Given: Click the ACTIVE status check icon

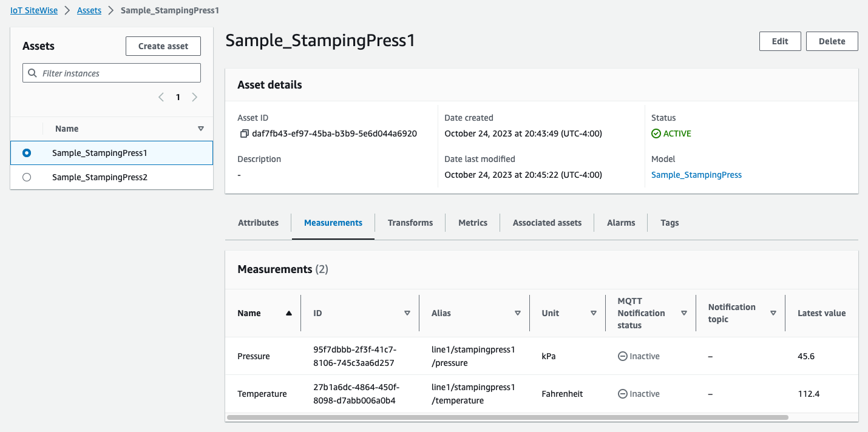Looking at the screenshot, I should click(x=656, y=133).
